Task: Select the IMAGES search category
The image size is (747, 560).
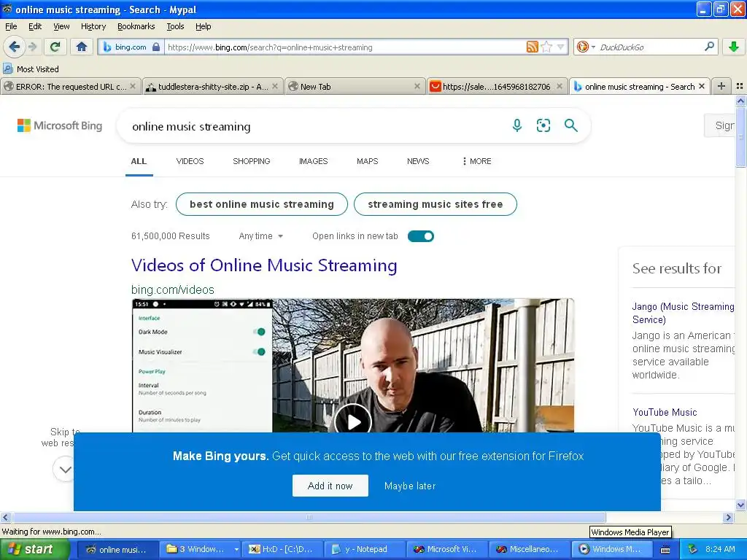Action: coord(313,161)
